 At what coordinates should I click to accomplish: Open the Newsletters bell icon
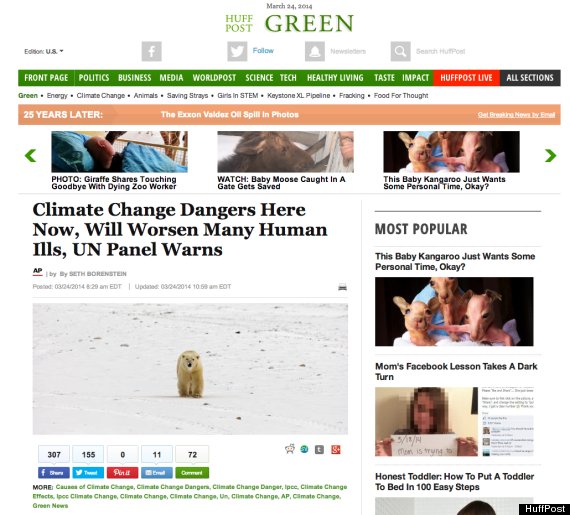click(315, 51)
